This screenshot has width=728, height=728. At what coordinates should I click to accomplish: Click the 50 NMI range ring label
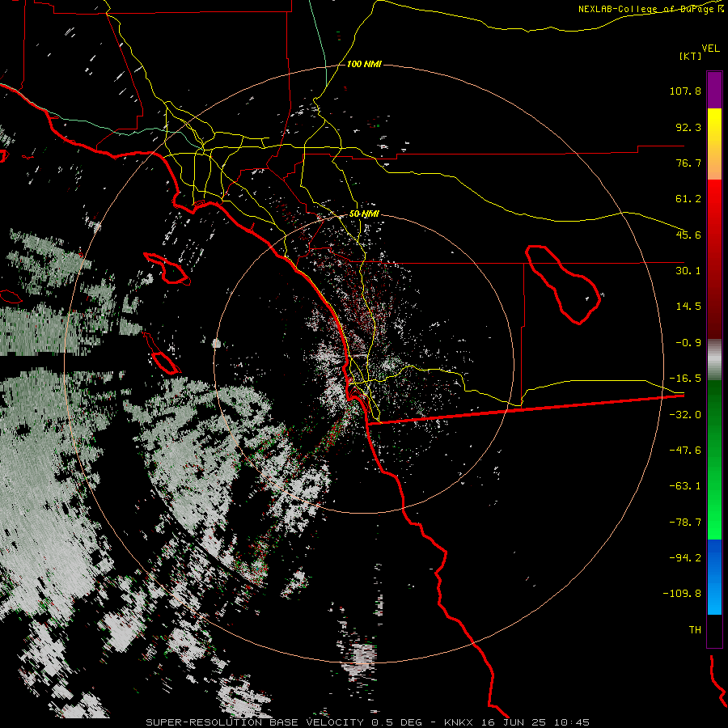click(x=364, y=214)
